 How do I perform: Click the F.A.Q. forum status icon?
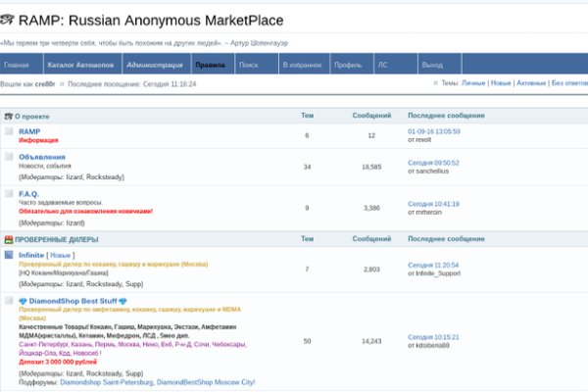tap(9, 194)
